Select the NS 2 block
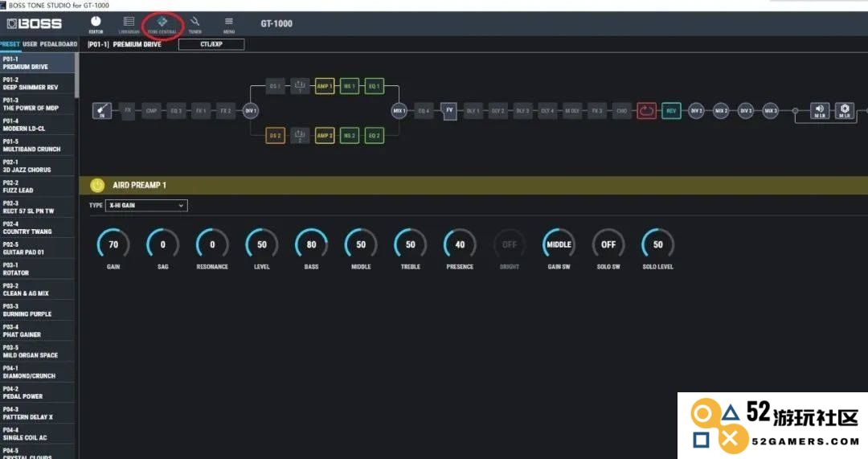 (350, 135)
